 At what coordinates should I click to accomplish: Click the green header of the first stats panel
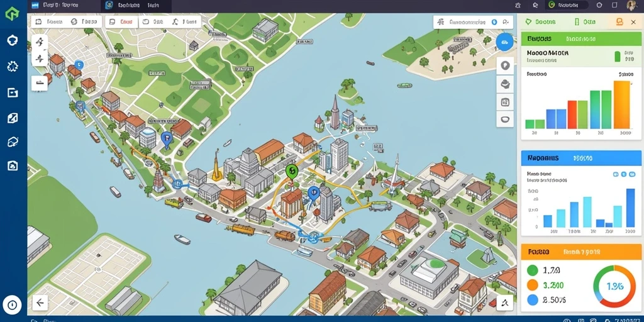[580, 39]
